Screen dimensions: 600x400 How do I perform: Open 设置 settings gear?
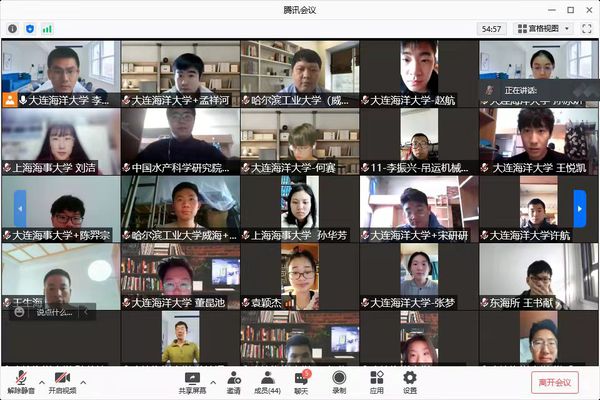(409, 381)
